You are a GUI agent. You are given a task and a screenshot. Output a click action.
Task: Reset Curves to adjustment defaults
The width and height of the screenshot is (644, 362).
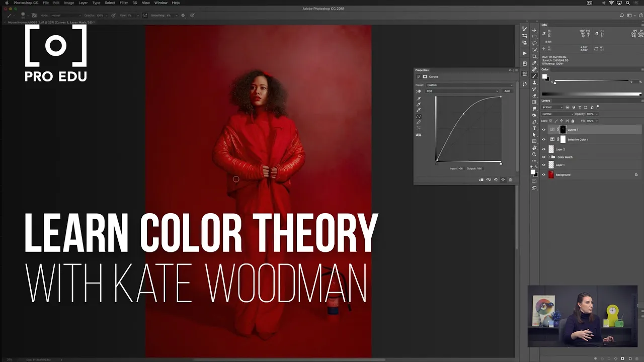click(x=496, y=179)
